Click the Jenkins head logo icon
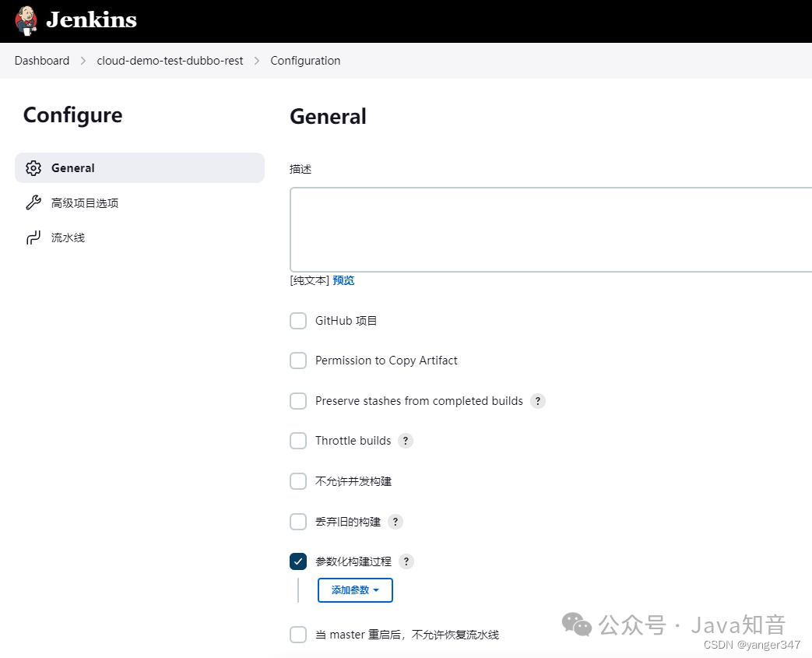Viewport: 812px width, 658px height. tap(26, 19)
